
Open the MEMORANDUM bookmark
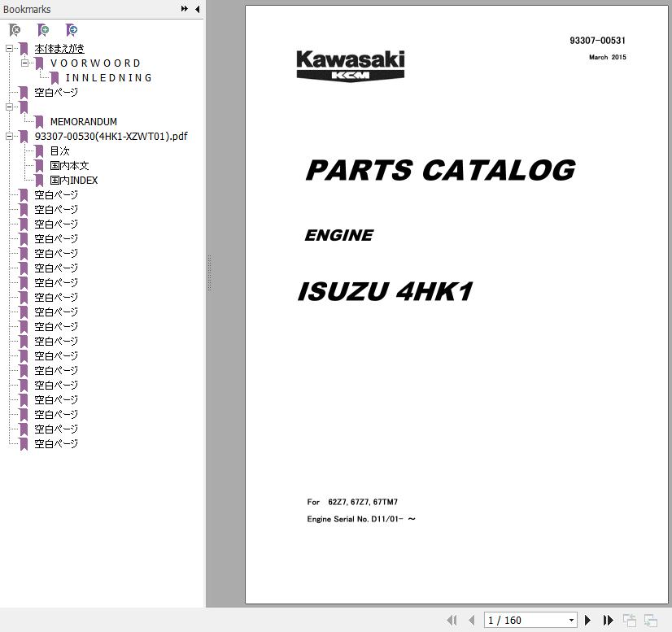coord(84,122)
